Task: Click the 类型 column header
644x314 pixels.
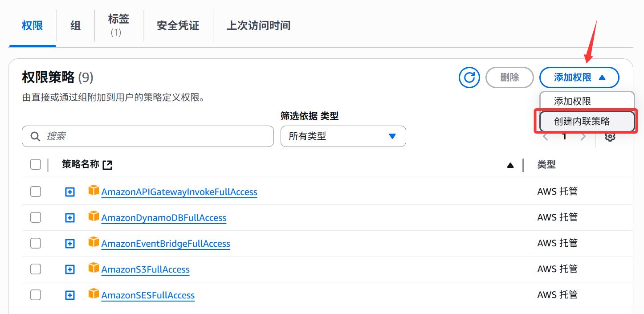Action: [546, 165]
